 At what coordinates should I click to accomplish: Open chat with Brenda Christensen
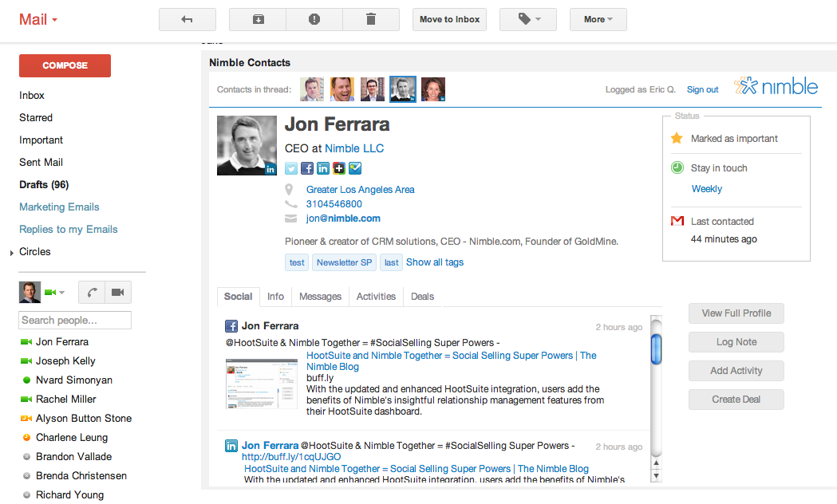[x=81, y=476]
